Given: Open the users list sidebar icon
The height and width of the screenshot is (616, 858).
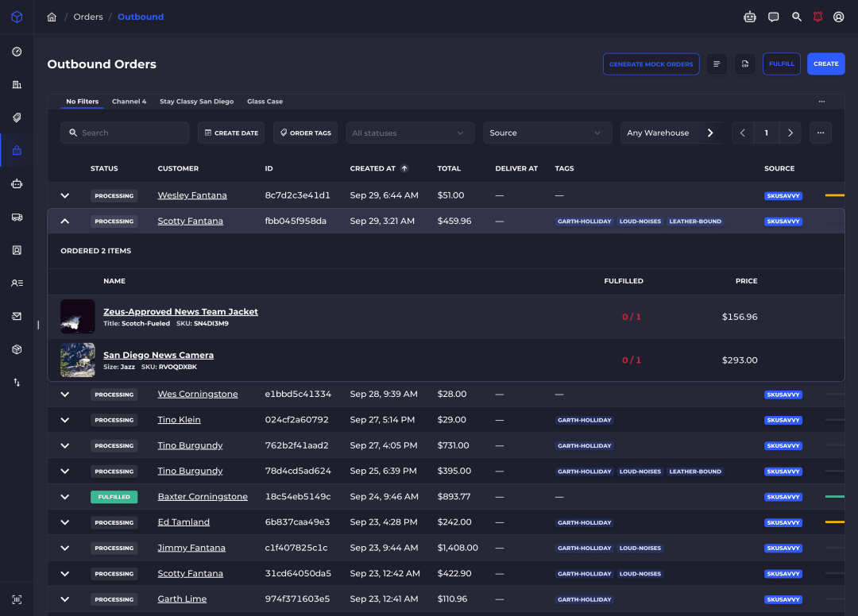Looking at the screenshot, I should pyautogui.click(x=17, y=283).
